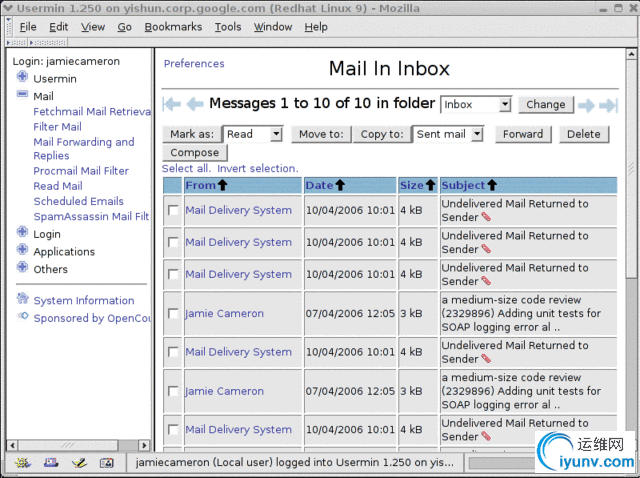
Task: Select first Mail Delivery System message checkbox
Action: pos(173,210)
